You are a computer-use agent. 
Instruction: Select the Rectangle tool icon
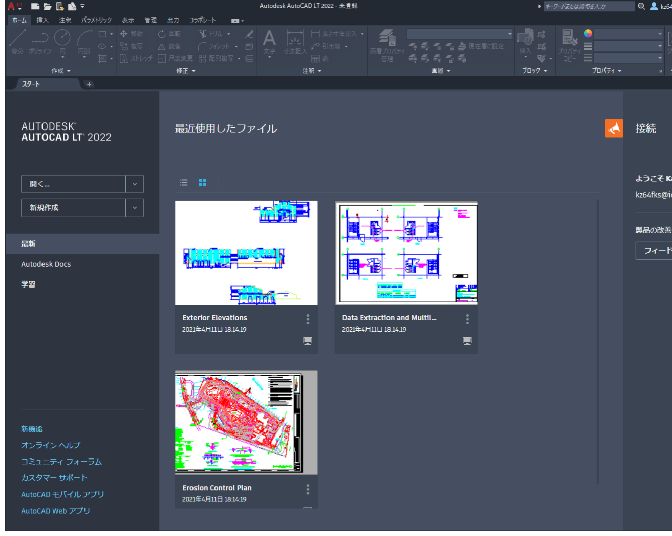tap(102, 33)
